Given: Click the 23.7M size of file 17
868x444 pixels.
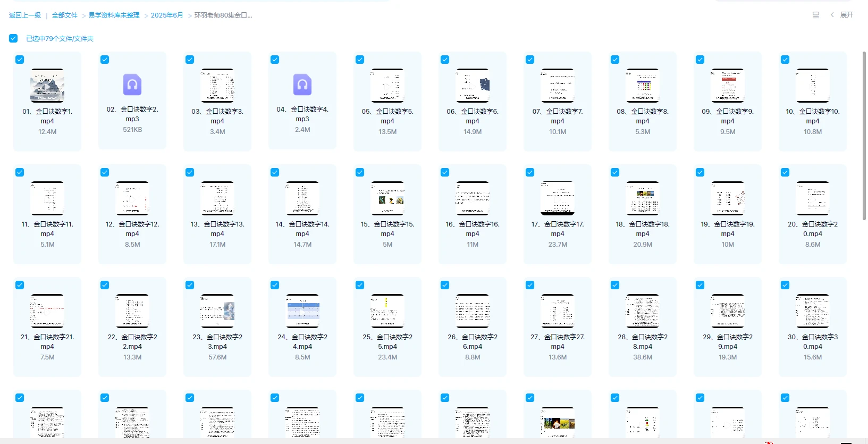Looking at the screenshot, I should click(x=558, y=245).
